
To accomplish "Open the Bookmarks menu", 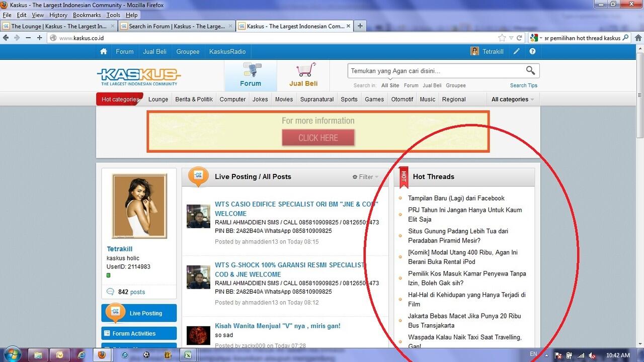I will [x=87, y=15].
